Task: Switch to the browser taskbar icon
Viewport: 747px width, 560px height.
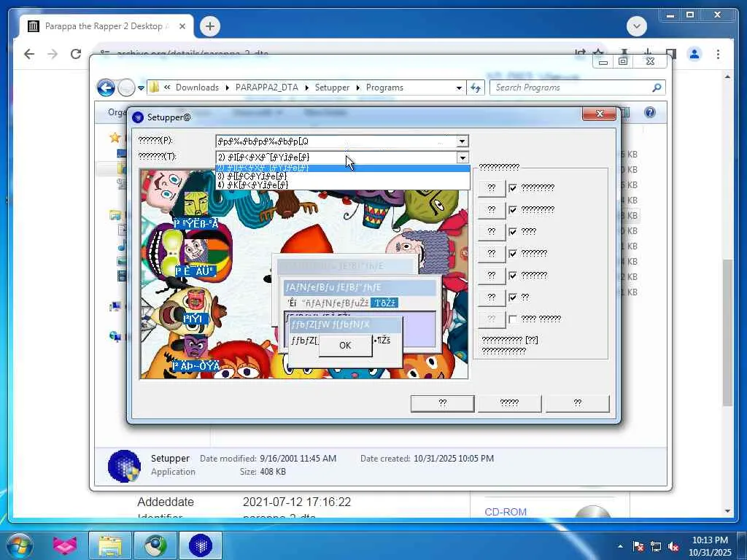Action: (156, 545)
